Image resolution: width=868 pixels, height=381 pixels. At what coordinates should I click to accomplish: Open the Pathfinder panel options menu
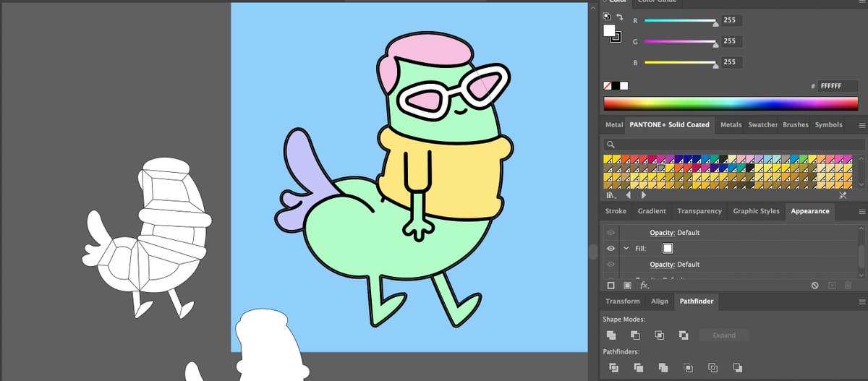pos(861,301)
